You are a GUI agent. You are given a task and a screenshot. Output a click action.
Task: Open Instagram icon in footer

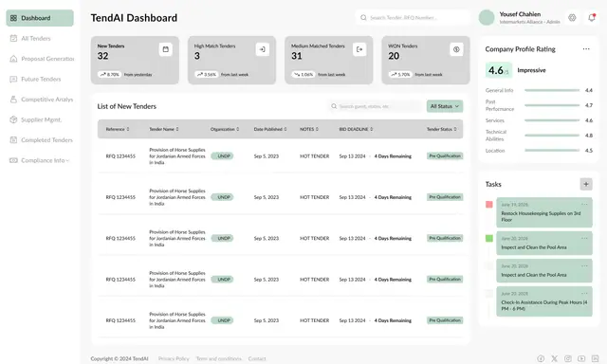click(x=568, y=359)
